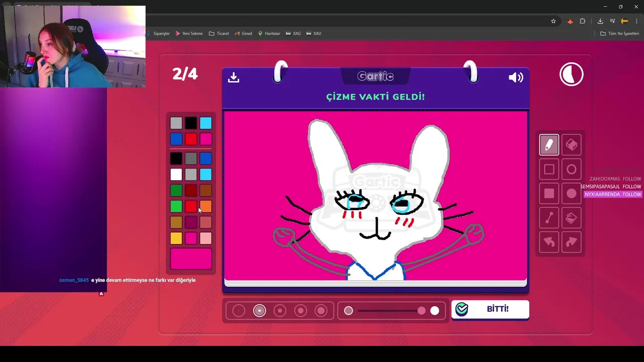This screenshot has width=644, height=362.
Task: Mute the game sound via speaker icon
Action: 516,77
